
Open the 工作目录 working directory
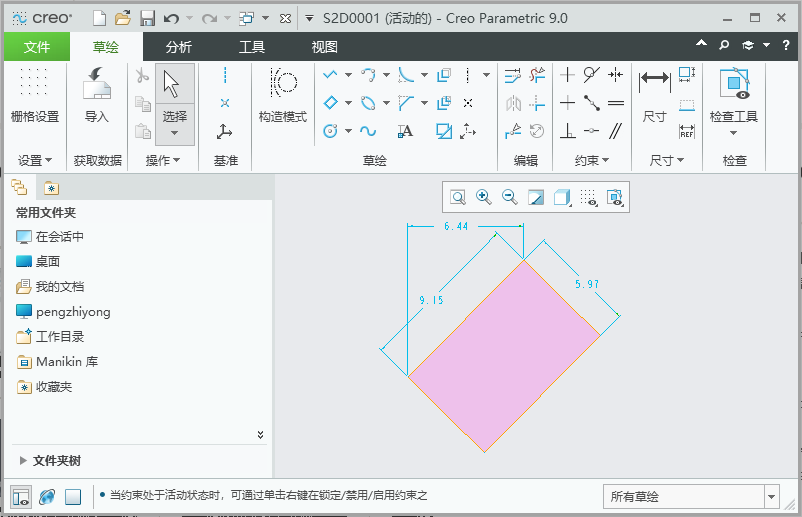[x=50, y=336]
